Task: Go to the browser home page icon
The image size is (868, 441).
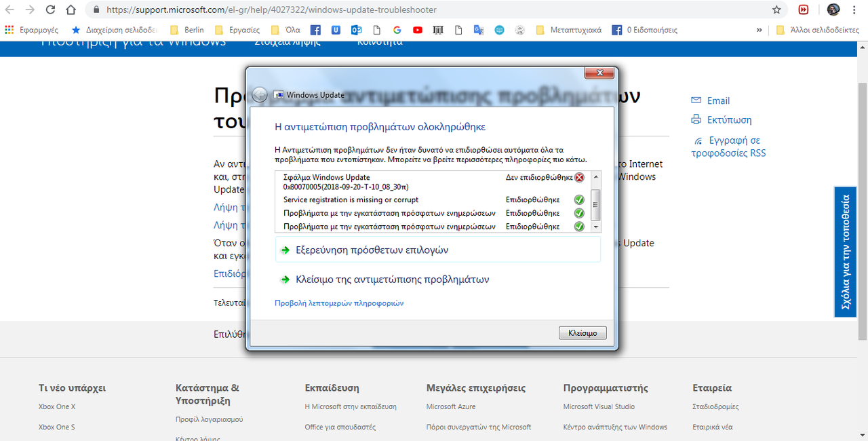Action: [71, 10]
